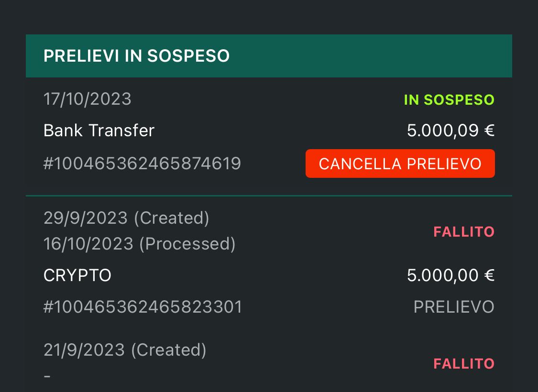Click the 17/10/2023 date

(87, 99)
